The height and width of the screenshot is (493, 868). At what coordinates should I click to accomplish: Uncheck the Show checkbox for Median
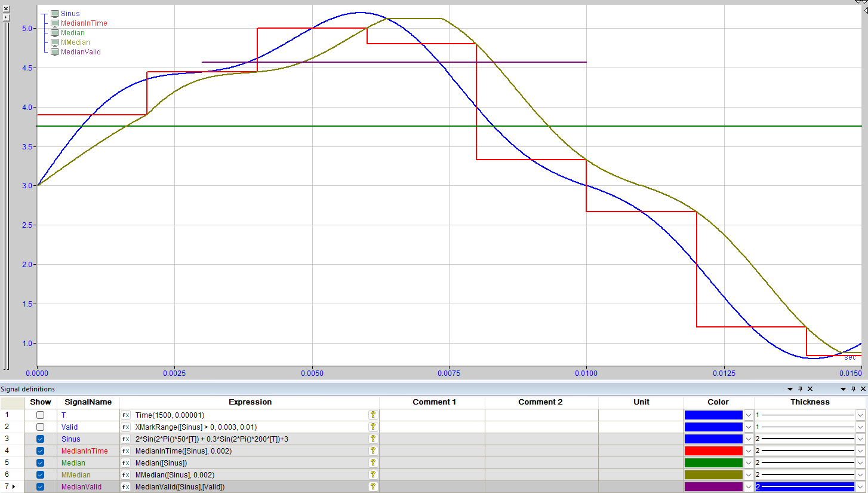coord(40,463)
